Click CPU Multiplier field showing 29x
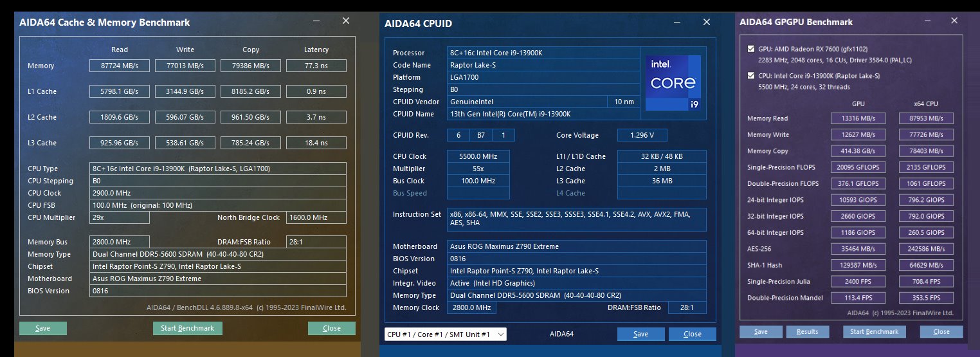980x357 pixels. pyautogui.click(x=120, y=217)
